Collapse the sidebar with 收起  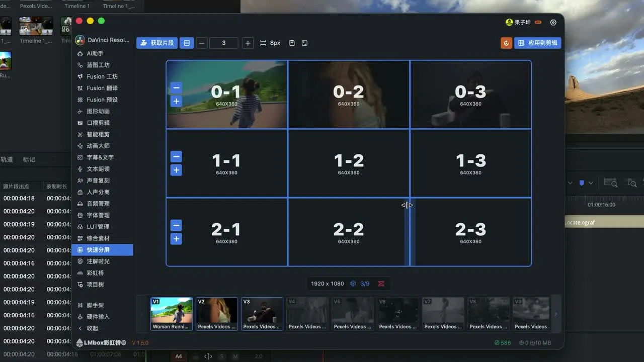pos(103,328)
